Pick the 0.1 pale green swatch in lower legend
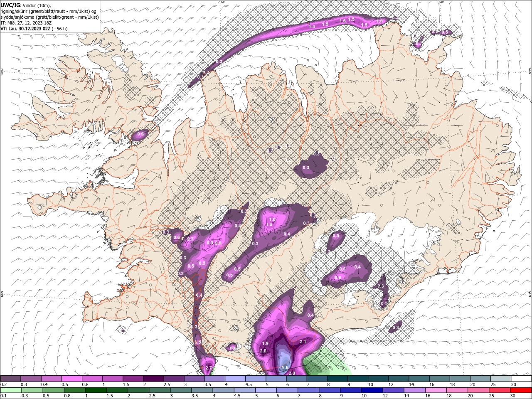 click(x=11, y=390)
